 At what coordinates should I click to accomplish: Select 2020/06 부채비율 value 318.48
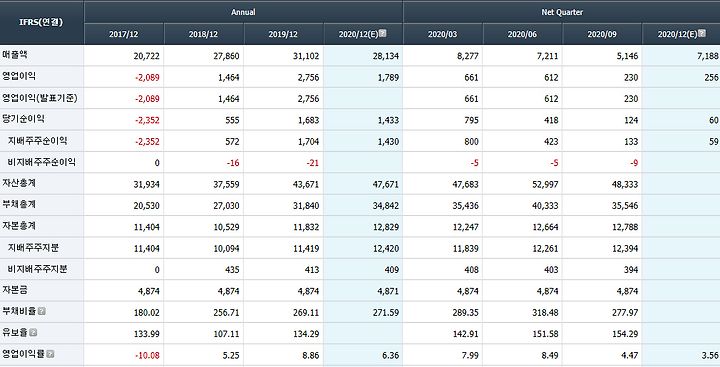tap(545, 313)
